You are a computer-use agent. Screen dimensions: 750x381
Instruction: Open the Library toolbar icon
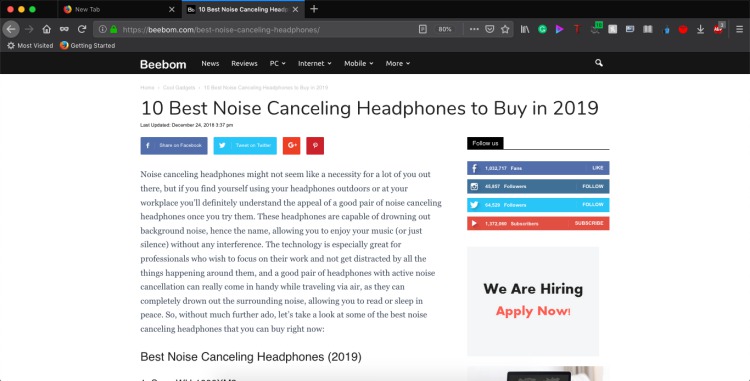525,29
